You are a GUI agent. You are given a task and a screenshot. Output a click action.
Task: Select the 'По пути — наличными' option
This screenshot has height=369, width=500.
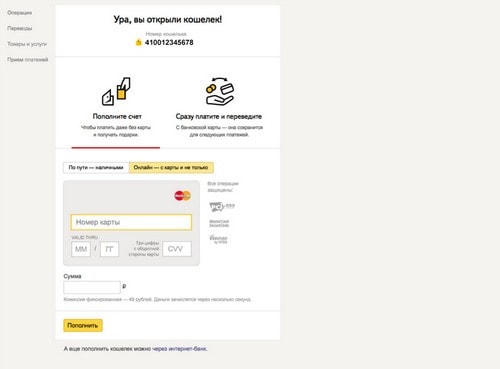tap(96, 167)
